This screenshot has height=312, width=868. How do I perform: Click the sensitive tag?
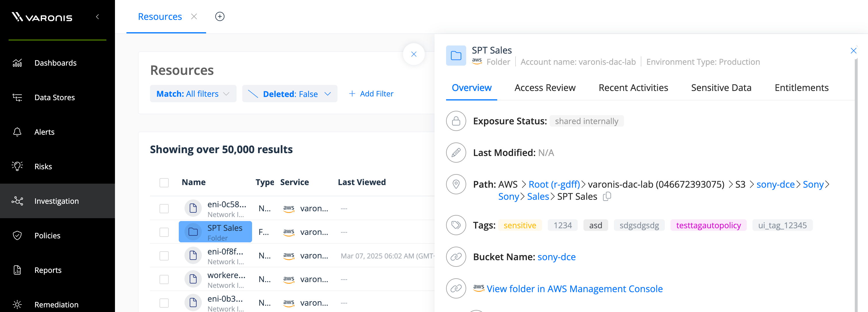[x=520, y=225]
